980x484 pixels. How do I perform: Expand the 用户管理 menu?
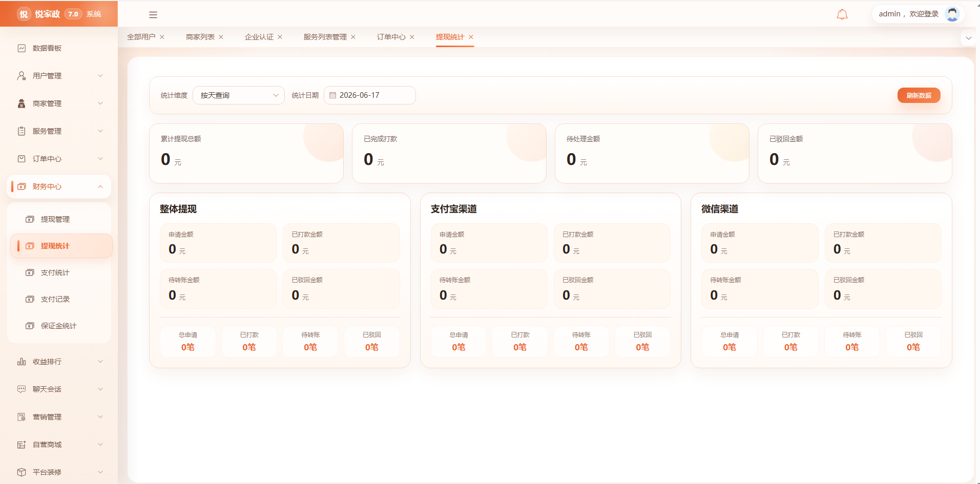pos(59,76)
